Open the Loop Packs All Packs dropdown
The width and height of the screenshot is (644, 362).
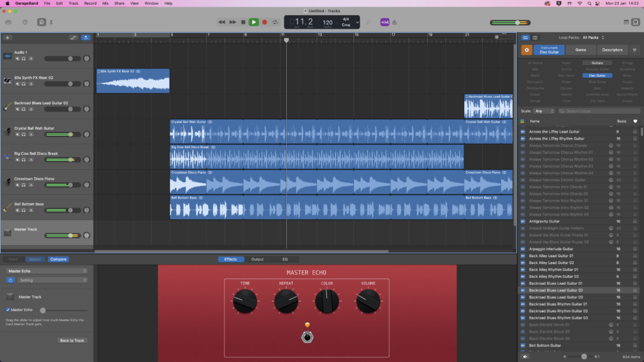tap(594, 38)
